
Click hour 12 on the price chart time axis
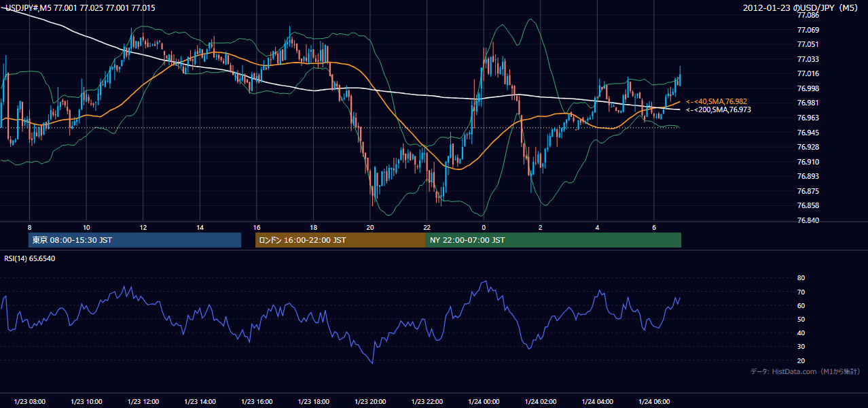click(x=143, y=227)
